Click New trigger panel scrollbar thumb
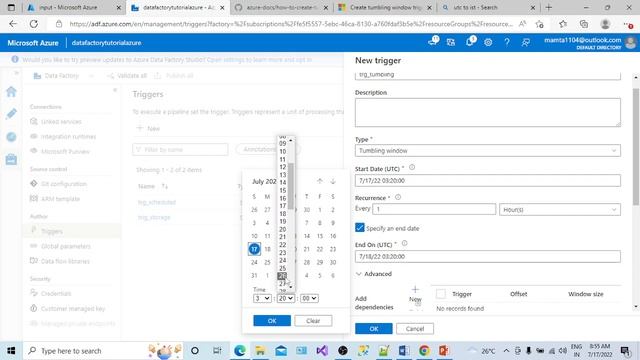640x360 pixels. point(636,146)
